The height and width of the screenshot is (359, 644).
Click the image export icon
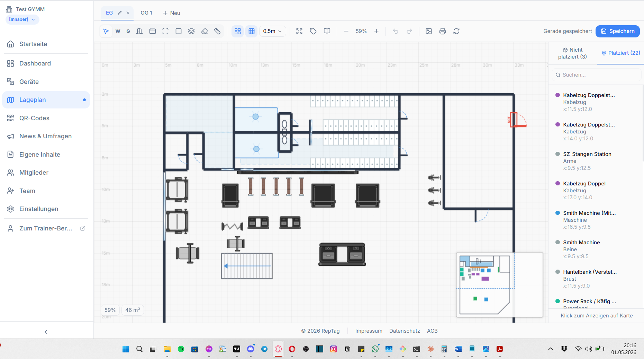click(429, 31)
